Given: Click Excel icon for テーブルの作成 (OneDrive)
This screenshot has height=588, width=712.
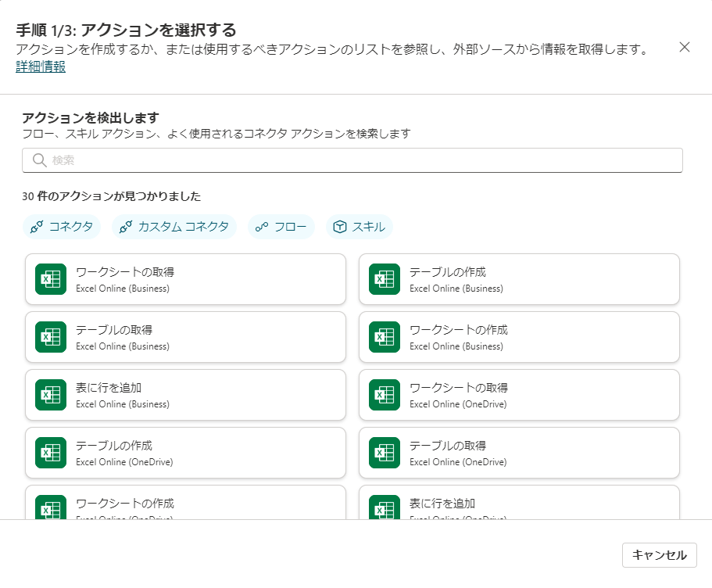Looking at the screenshot, I should (51, 453).
